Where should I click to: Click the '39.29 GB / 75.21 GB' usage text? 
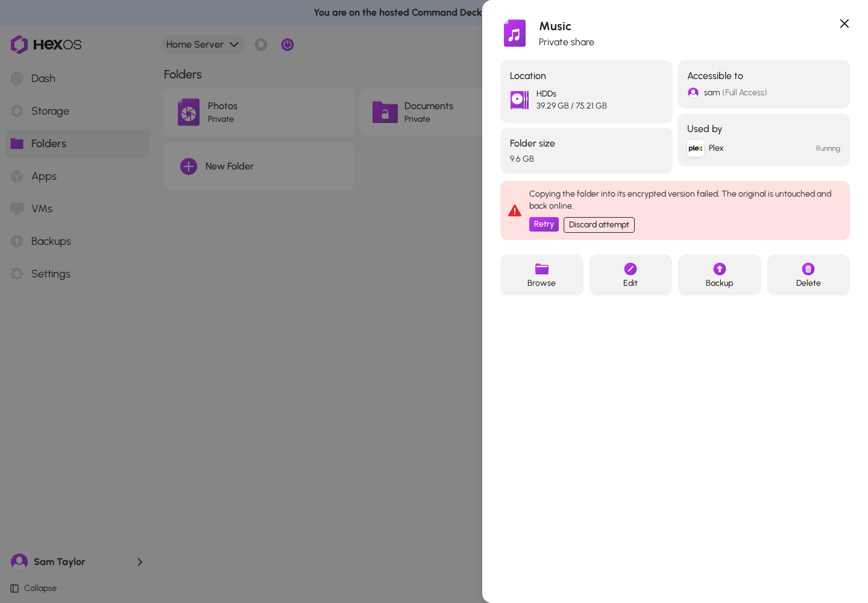coord(571,106)
